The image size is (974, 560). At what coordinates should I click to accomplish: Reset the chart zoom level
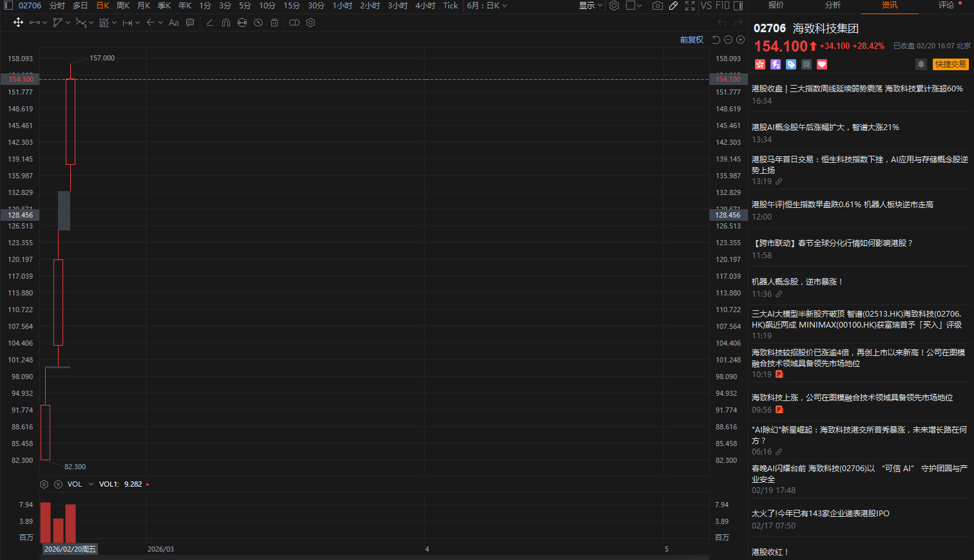tap(716, 40)
